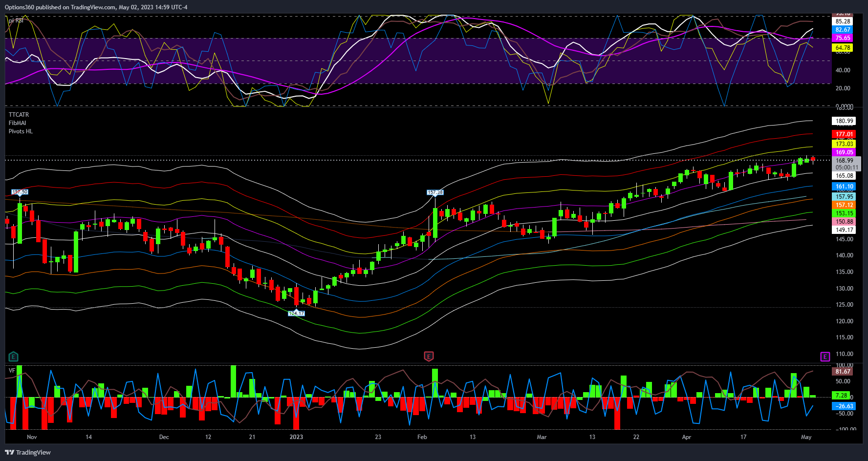Click the 20.00 RSI axis level
This screenshot has height=461, width=868.
pyautogui.click(x=843, y=88)
